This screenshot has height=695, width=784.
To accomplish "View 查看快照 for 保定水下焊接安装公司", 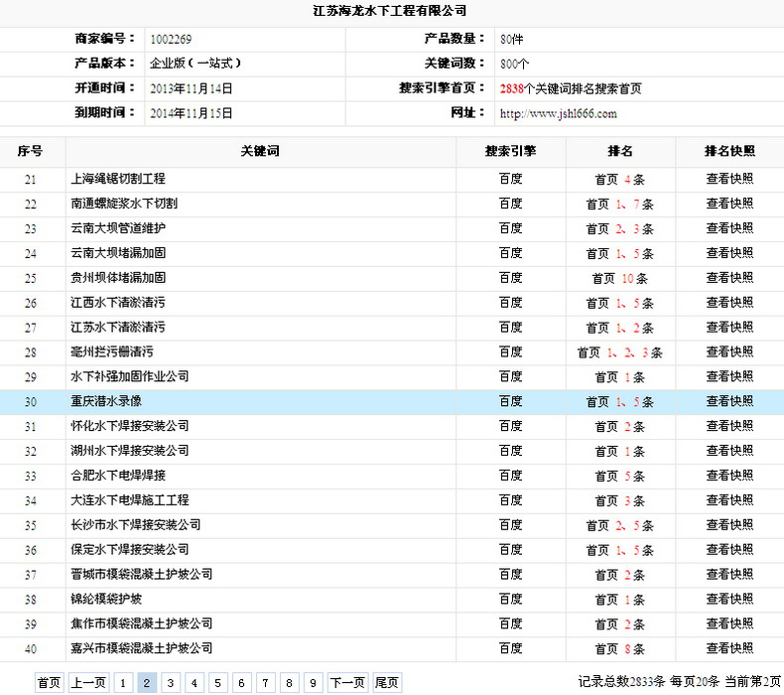I will [729, 550].
